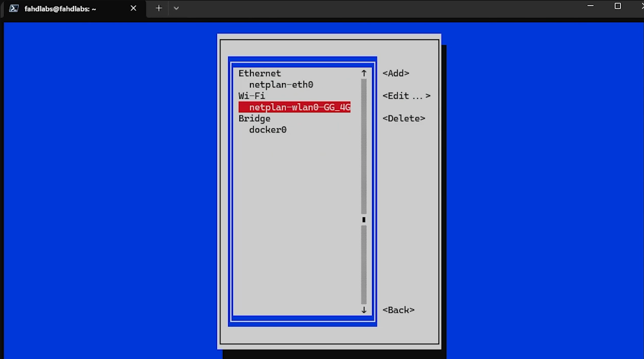Click Delete to remove the highlighted connection
The image size is (644, 359).
[x=405, y=118]
